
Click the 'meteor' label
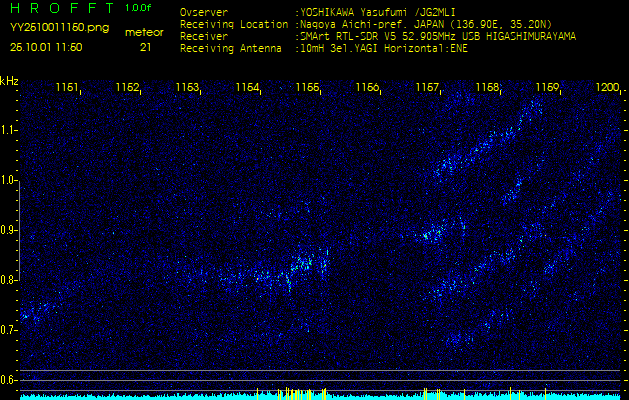pos(144,33)
